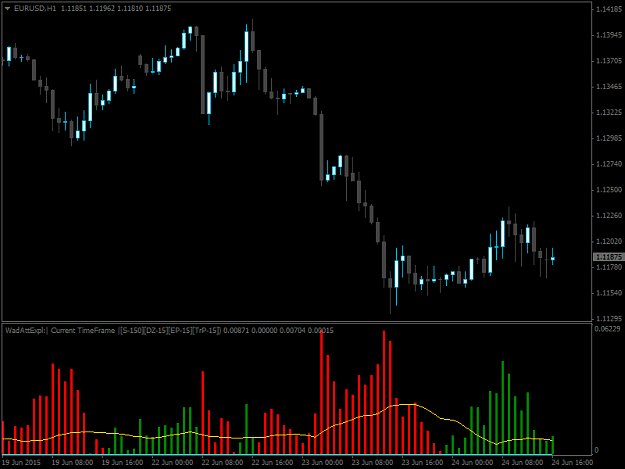Click the 22 Jun 16:00 time label

[272, 463]
